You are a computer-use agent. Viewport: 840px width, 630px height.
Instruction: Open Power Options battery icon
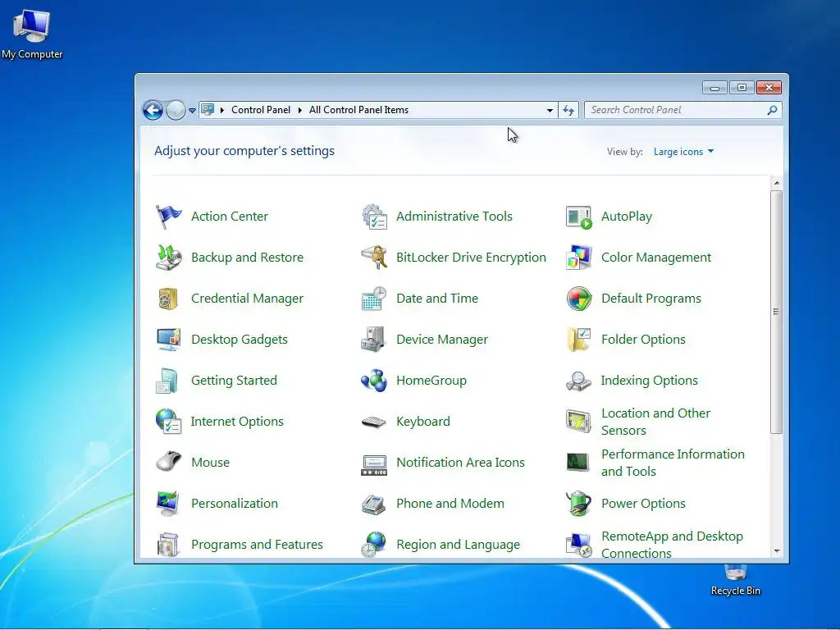click(x=578, y=504)
